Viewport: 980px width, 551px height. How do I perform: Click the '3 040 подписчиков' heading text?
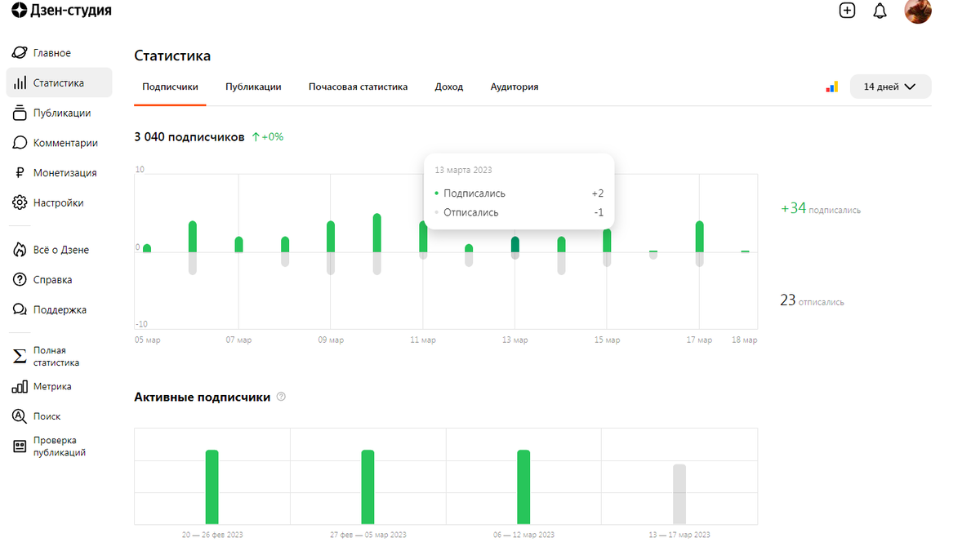click(189, 137)
